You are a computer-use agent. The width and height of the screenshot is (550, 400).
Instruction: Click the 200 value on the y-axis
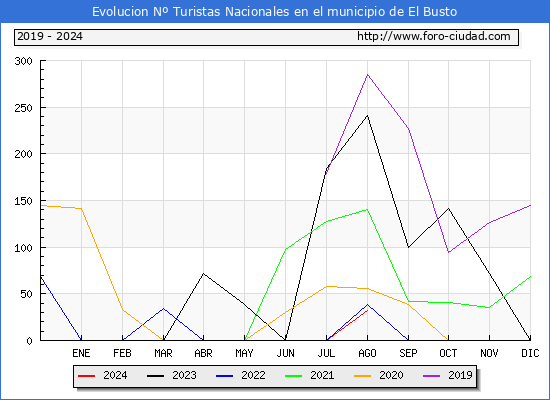[24, 154]
